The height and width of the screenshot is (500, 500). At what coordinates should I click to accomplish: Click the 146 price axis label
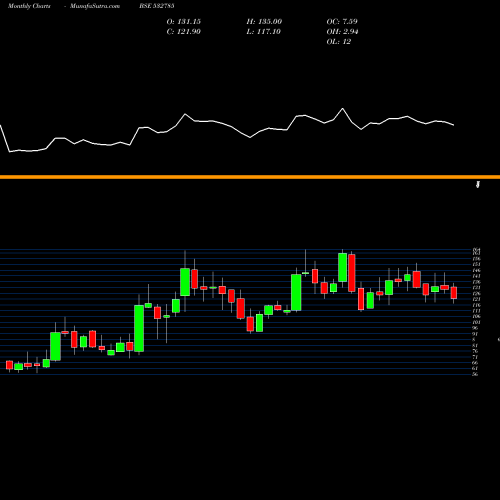click(x=476, y=270)
